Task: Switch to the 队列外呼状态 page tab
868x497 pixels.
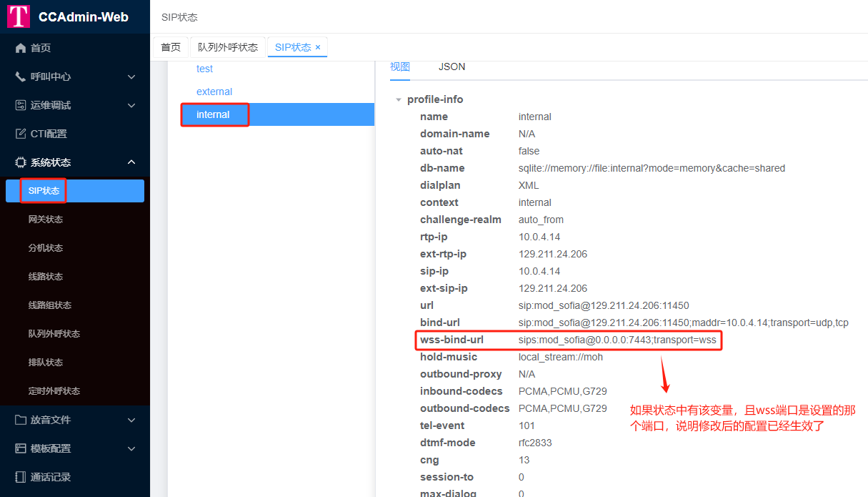Action: pyautogui.click(x=228, y=47)
